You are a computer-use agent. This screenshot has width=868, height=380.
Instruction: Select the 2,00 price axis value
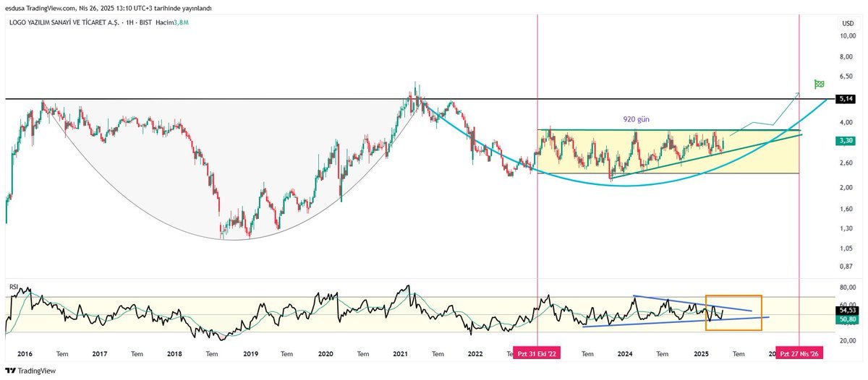click(847, 188)
